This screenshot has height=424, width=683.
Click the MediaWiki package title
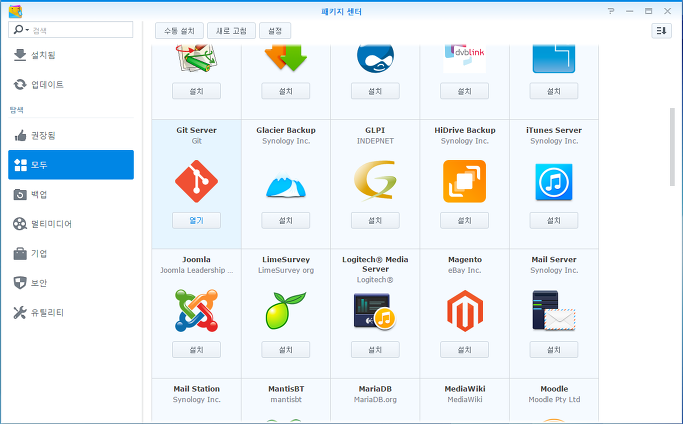(465, 389)
